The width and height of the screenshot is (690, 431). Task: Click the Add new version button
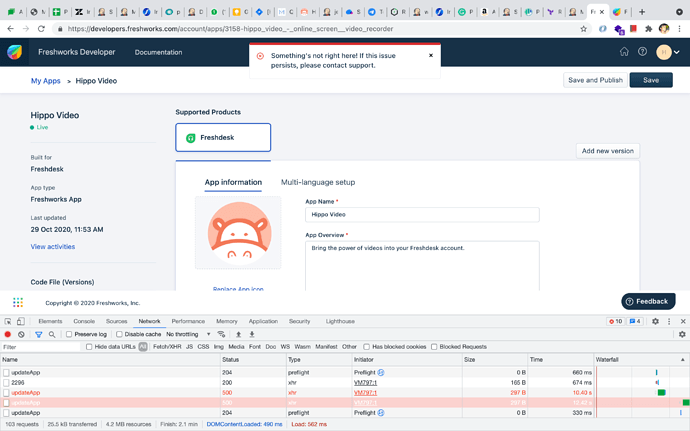608,151
